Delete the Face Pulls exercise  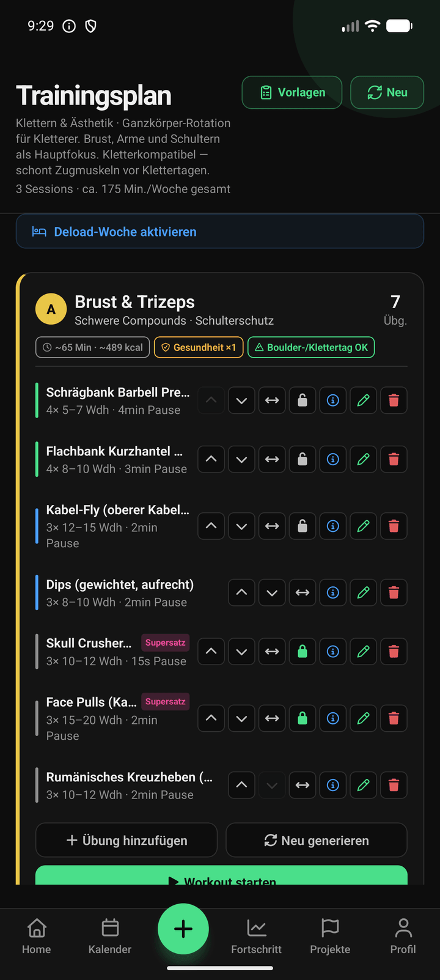394,718
